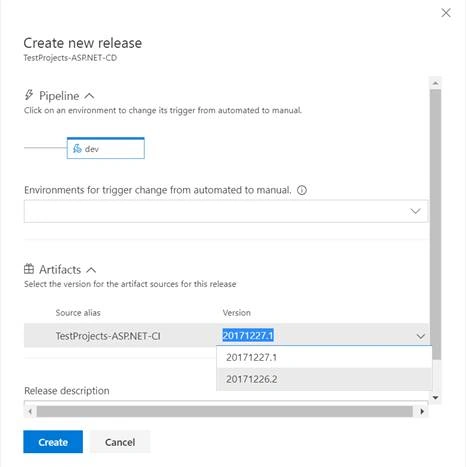
Task: Toggle the version dropdown arrow
Action: point(421,336)
